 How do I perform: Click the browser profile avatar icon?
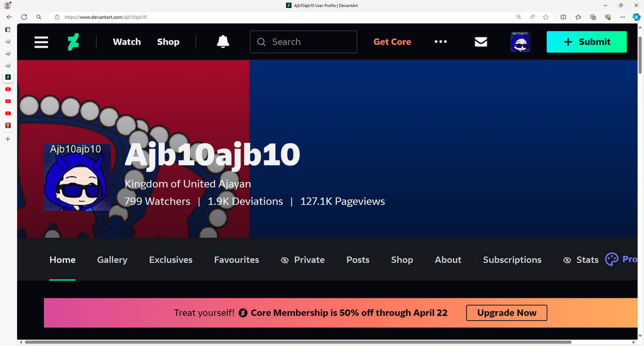coord(8,5)
